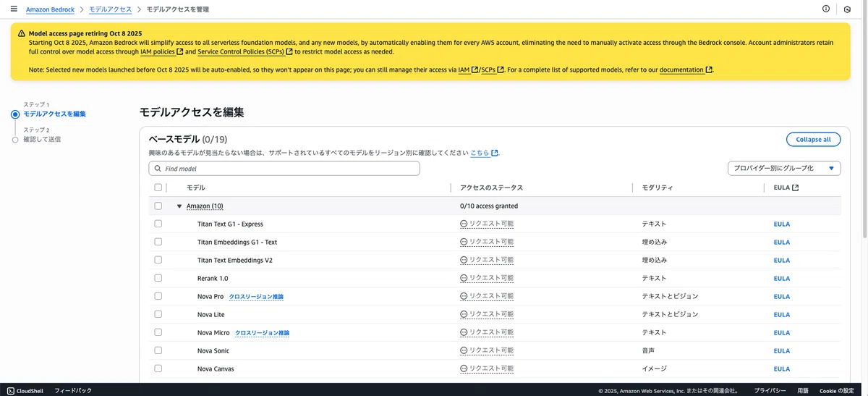This screenshot has height=396, width=868.
Task: Check the Nova Canvas checkbox
Action: pyautogui.click(x=158, y=368)
